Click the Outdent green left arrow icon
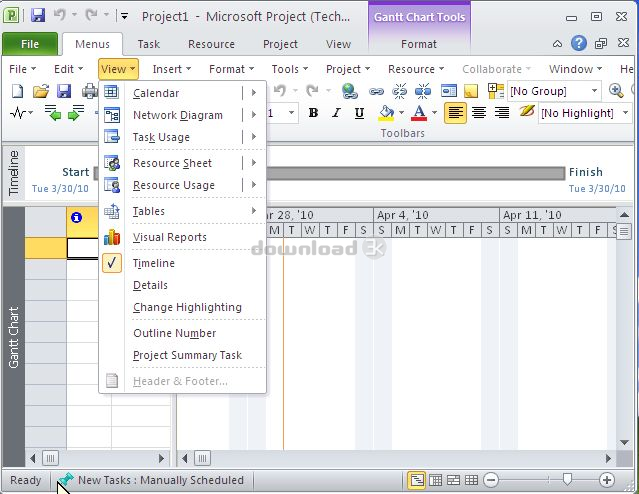The width and height of the screenshot is (639, 494). pyautogui.click(x=53, y=112)
